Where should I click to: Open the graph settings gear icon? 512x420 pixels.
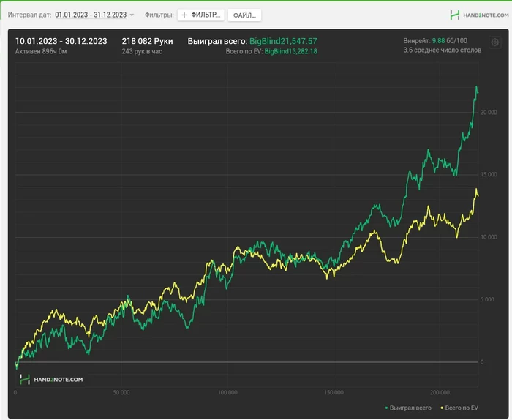[x=495, y=43]
